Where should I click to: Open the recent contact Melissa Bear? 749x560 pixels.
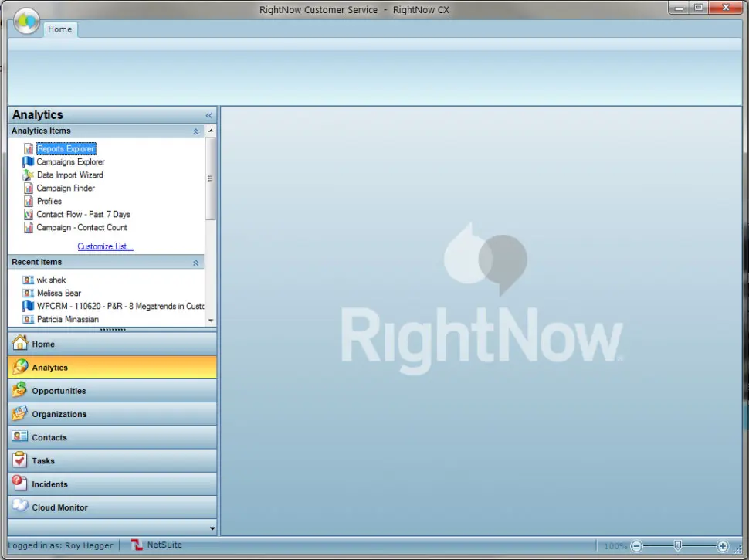[x=59, y=294]
